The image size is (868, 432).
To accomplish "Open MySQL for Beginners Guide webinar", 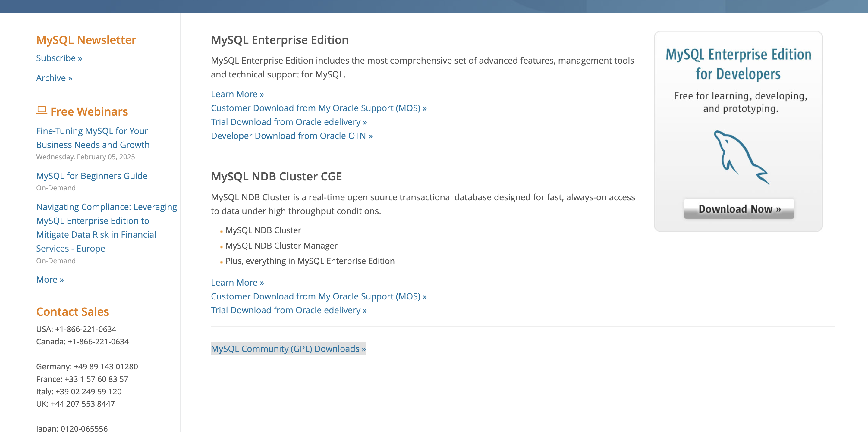I will [x=92, y=176].
